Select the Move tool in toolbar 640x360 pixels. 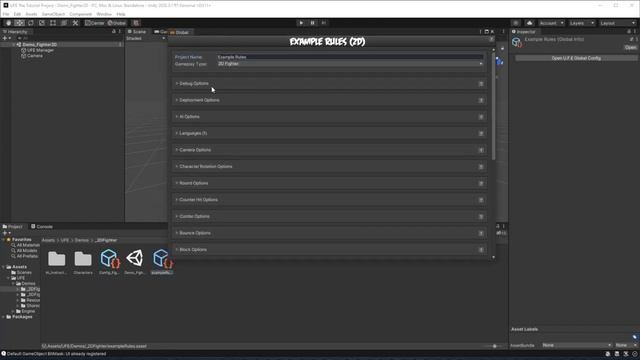point(20,23)
